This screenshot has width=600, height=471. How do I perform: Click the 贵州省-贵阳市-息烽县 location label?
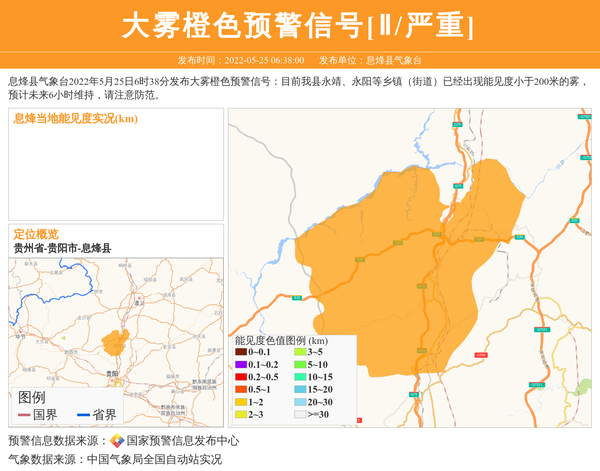[63, 248]
